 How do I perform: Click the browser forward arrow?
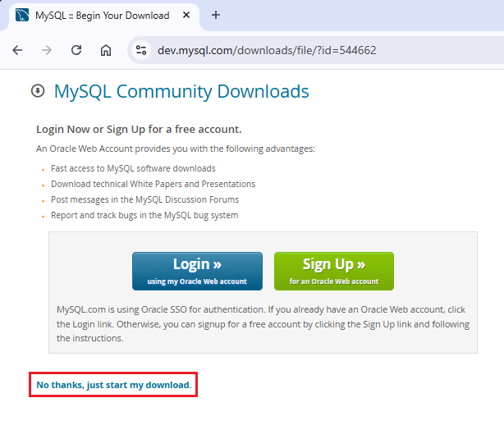[x=47, y=50]
